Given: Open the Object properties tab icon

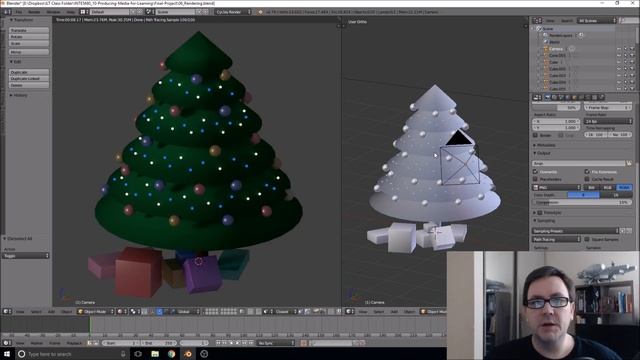Looking at the screenshot, I should (575, 97).
